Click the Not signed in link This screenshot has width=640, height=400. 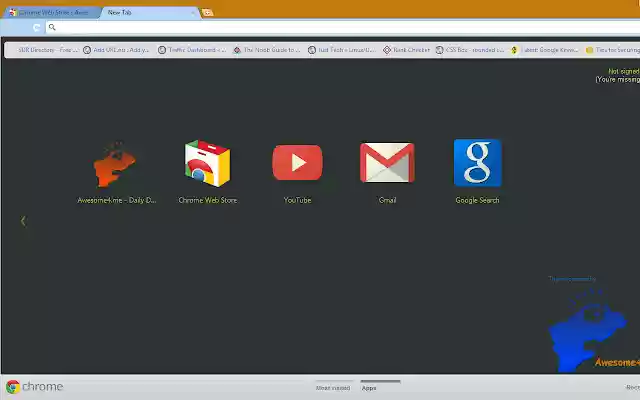pyautogui.click(x=624, y=71)
